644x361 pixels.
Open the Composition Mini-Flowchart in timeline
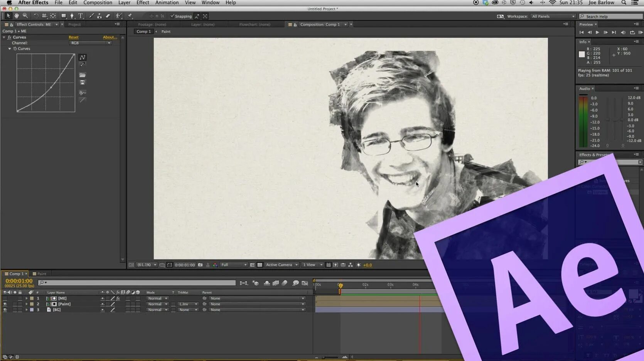pyautogui.click(x=243, y=283)
